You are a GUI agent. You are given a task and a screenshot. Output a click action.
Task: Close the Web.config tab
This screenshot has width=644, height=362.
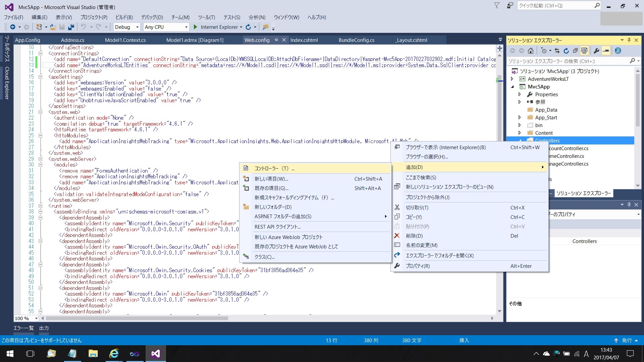point(284,40)
